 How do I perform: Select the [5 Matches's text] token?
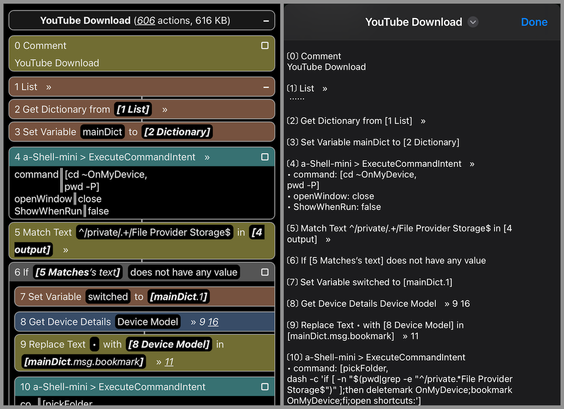pyautogui.click(x=78, y=272)
